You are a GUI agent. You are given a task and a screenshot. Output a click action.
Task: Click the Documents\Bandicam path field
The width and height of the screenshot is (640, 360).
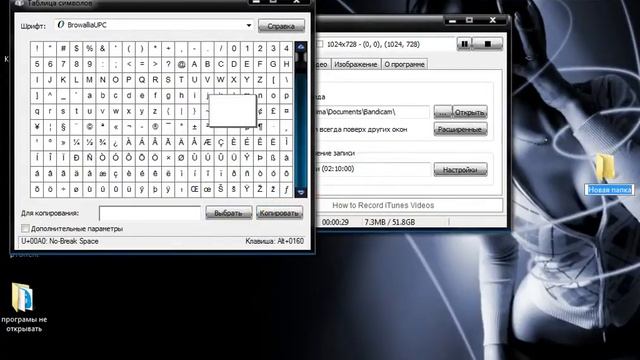[373, 112]
